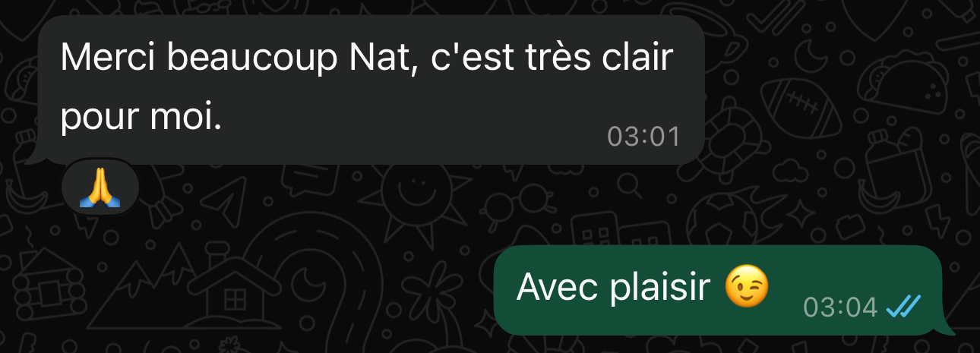The width and height of the screenshot is (980, 353).
Task: Open the folded hands reaction emoji
Action: tap(100, 187)
